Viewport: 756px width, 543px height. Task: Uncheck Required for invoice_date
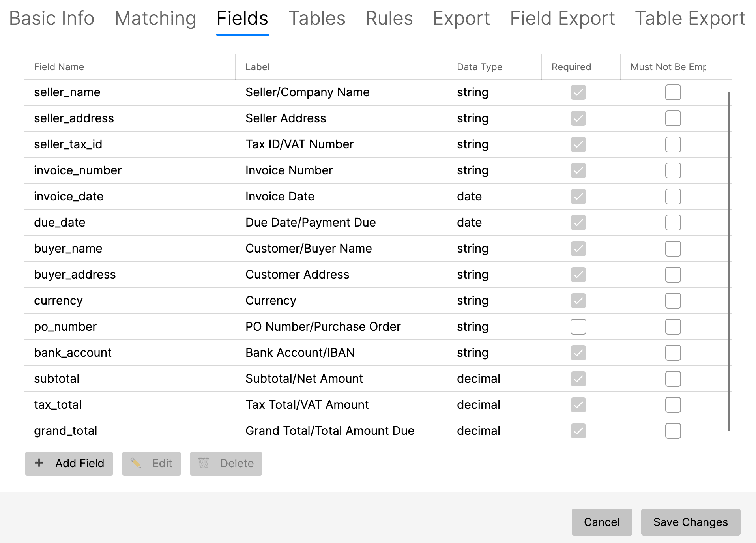[578, 196]
